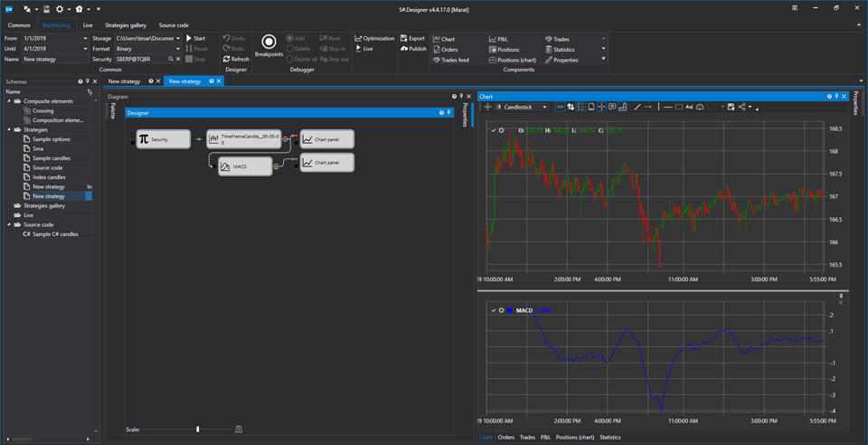Toggle the candle series visibility checkmark
The width and height of the screenshot is (868, 445).
(494, 130)
